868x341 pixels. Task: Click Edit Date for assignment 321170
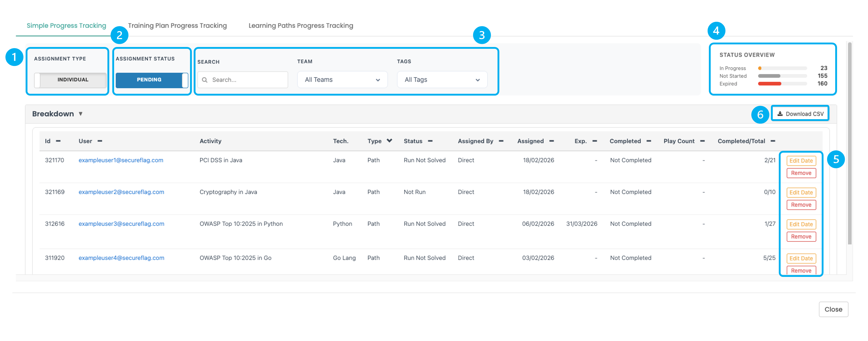pyautogui.click(x=801, y=161)
